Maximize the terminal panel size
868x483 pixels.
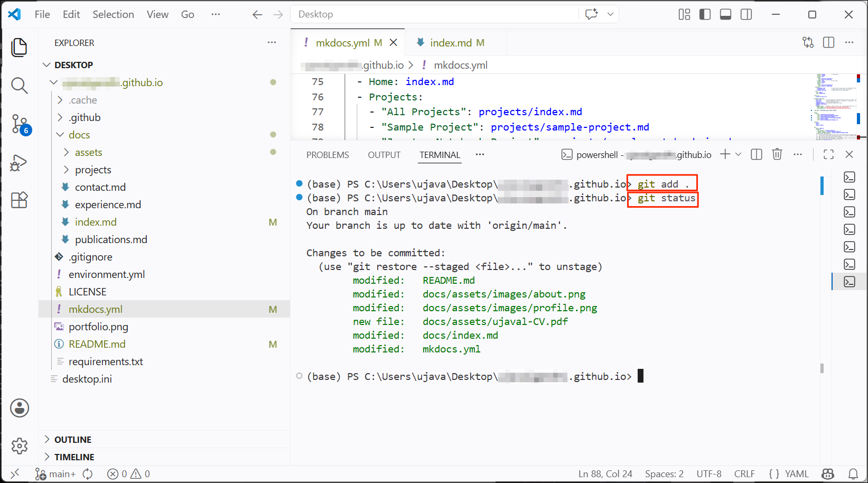click(828, 154)
